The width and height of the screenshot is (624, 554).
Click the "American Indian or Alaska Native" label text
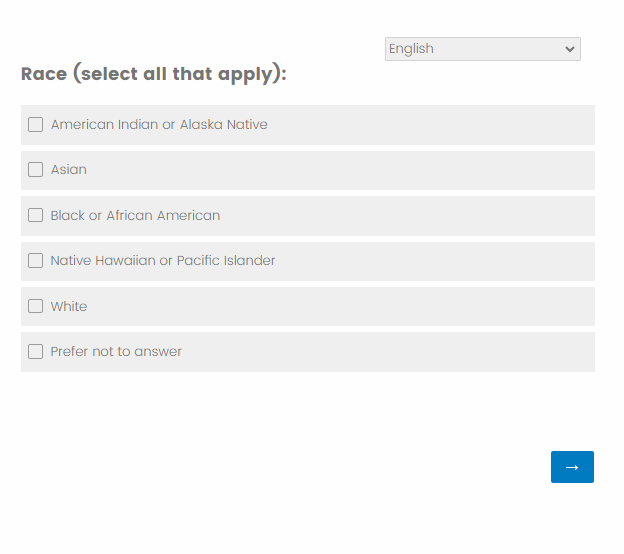159,125
